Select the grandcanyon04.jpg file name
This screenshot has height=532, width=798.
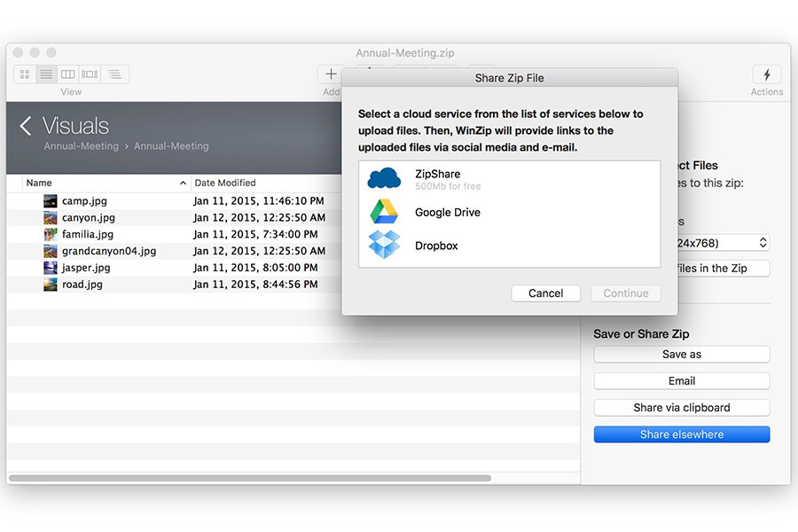tap(109, 251)
